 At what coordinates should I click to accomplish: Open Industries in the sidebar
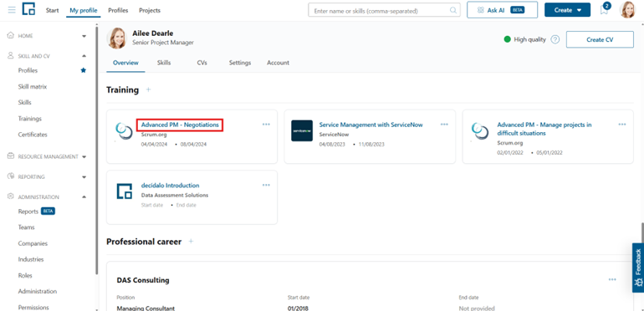point(31,259)
